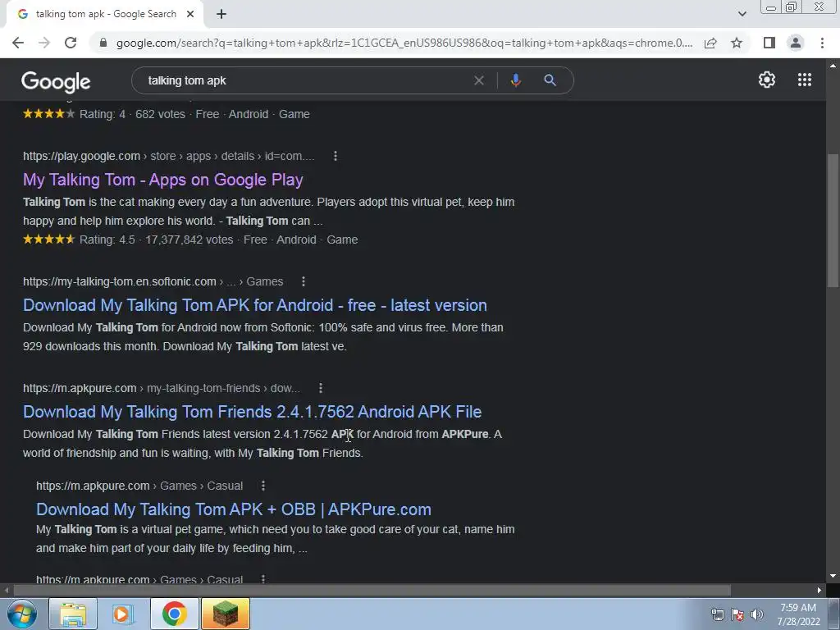840x630 pixels.
Task: Open the side panel icon
Action: tap(769, 43)
